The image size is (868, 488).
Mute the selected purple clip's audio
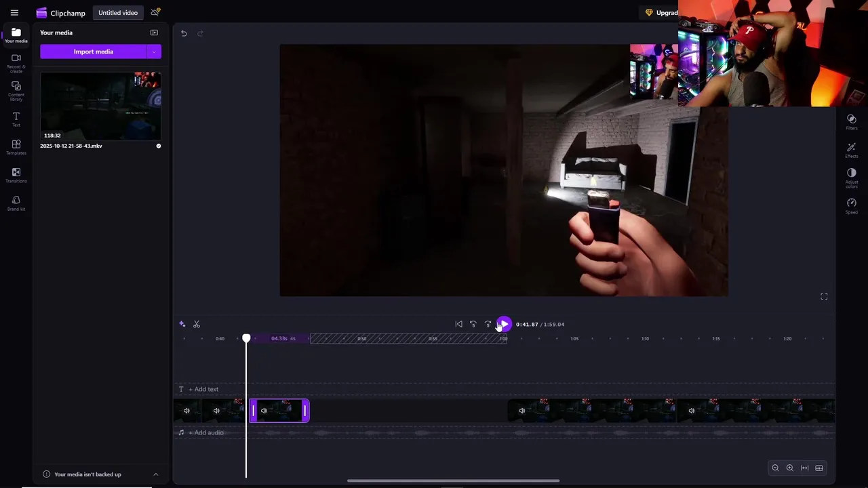point(264,411)
